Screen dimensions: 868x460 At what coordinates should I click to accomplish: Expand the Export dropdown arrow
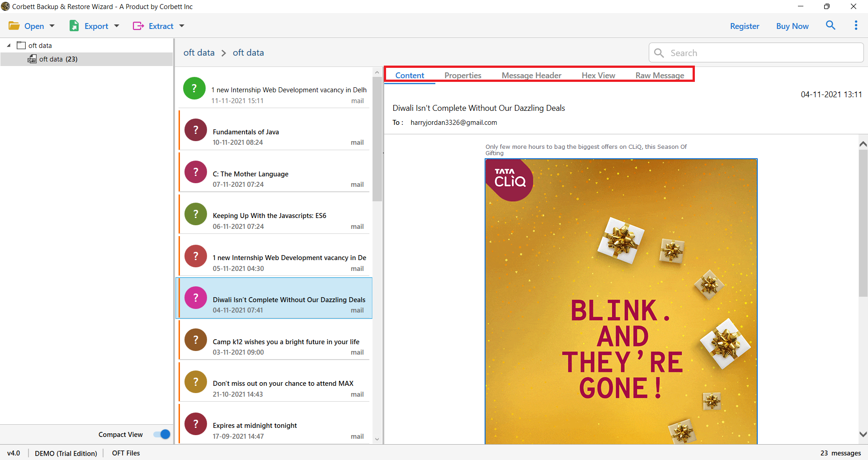click(117, 26)
